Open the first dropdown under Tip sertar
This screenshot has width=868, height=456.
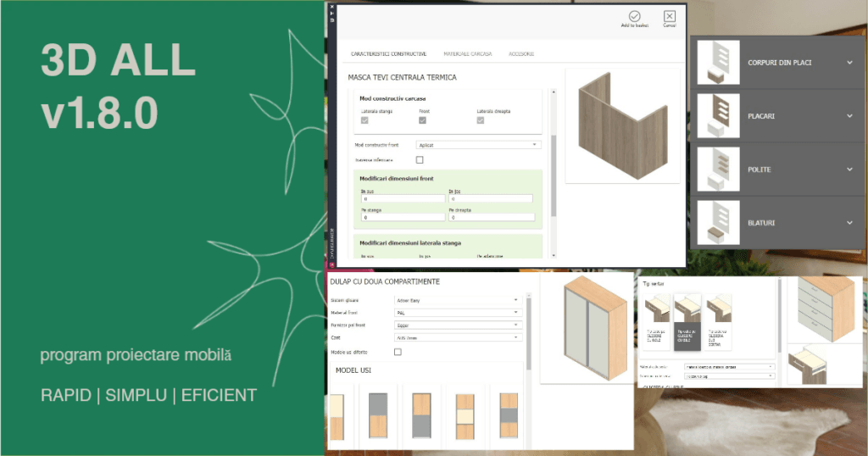pos(729,367)
